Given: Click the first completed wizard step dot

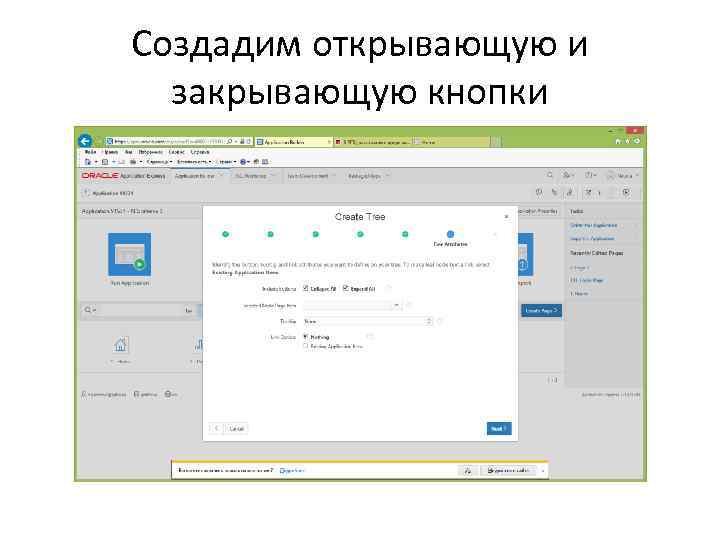Looking at the screenshot, I should [x=225, y=234].
